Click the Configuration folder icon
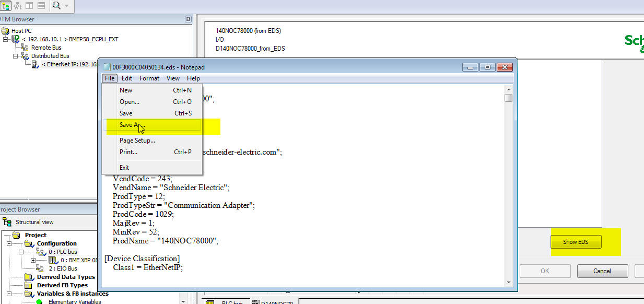The image size is (644, 304). coord(29,243)
